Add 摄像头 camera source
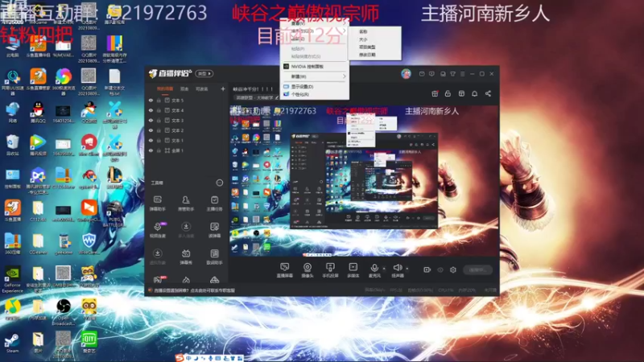 [x=308, y=270]
